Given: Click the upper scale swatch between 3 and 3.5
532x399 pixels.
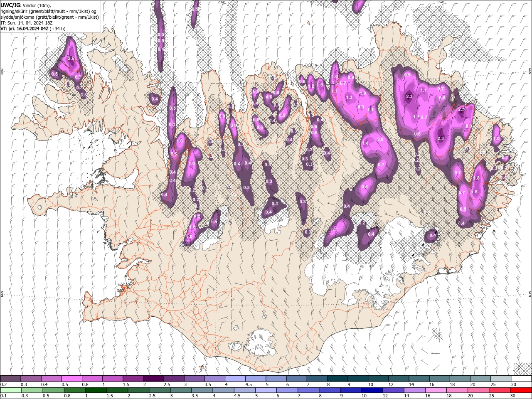Looking at the screenshot, I should click(x=194, y=379).
